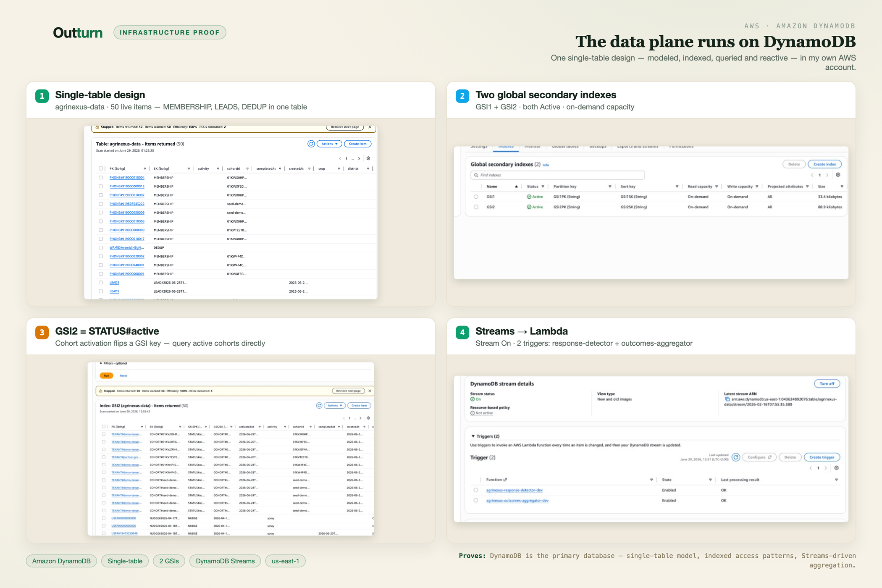Select the agrinexus-outcomes-aggregator-dev trigger radio

coord(476,501)
